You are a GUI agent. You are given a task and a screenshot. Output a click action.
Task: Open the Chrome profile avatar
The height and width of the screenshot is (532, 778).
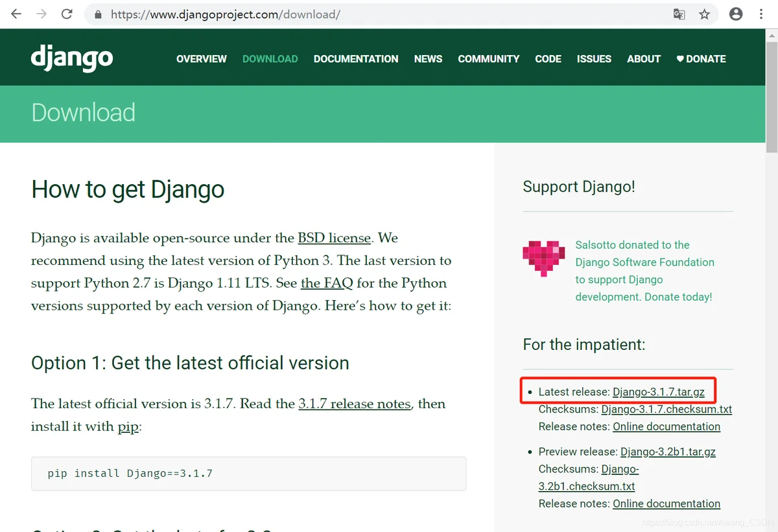click(736, 14)
